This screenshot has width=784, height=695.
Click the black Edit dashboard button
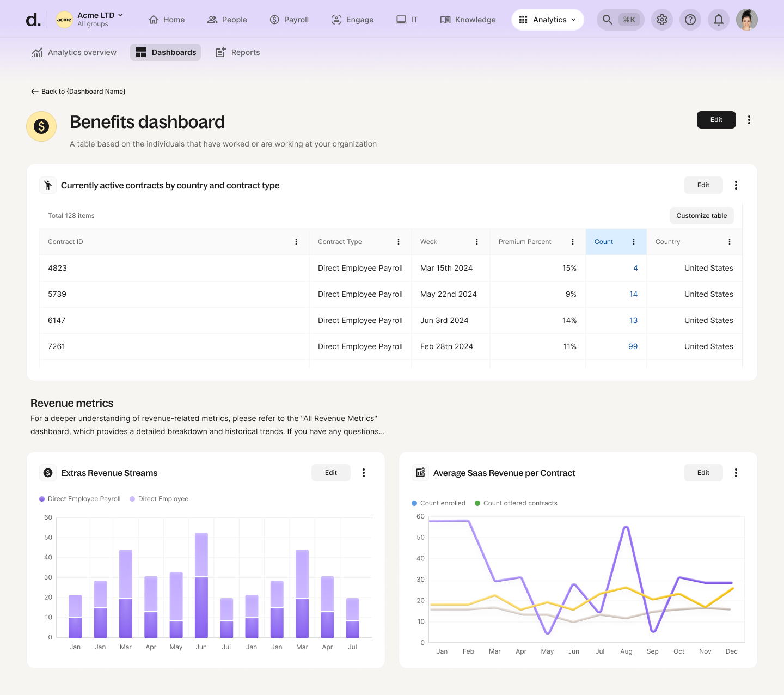pos(716,120)
